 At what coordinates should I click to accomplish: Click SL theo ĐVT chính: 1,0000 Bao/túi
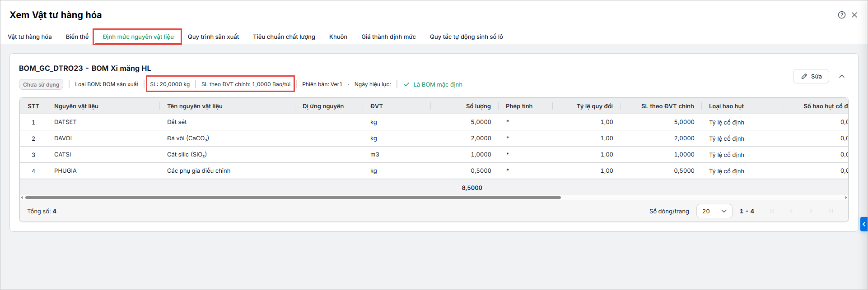click(246, 84)
